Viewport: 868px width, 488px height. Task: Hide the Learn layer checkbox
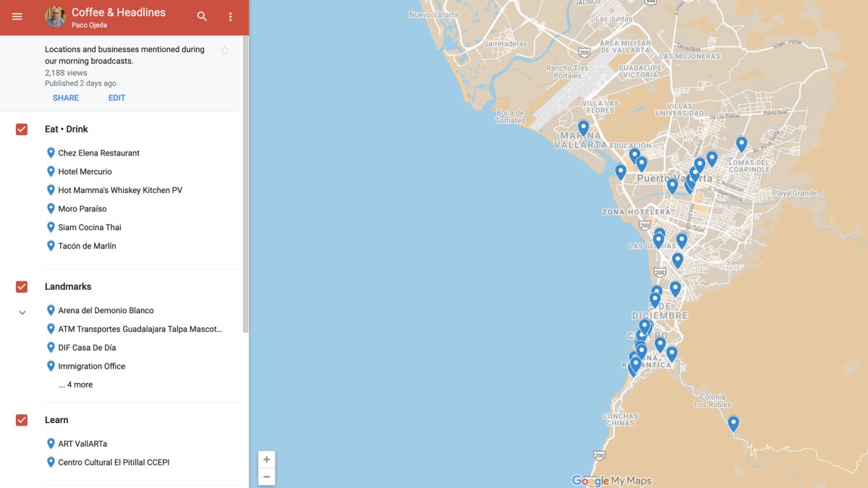pos(22,420)
